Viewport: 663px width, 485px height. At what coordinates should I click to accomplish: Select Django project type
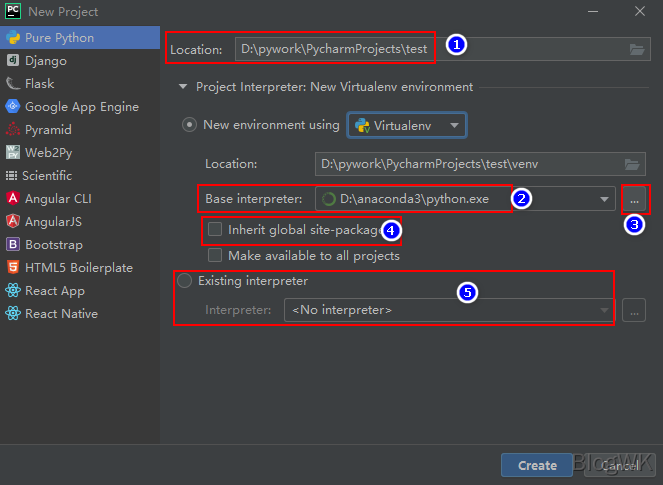click(80, 60)
